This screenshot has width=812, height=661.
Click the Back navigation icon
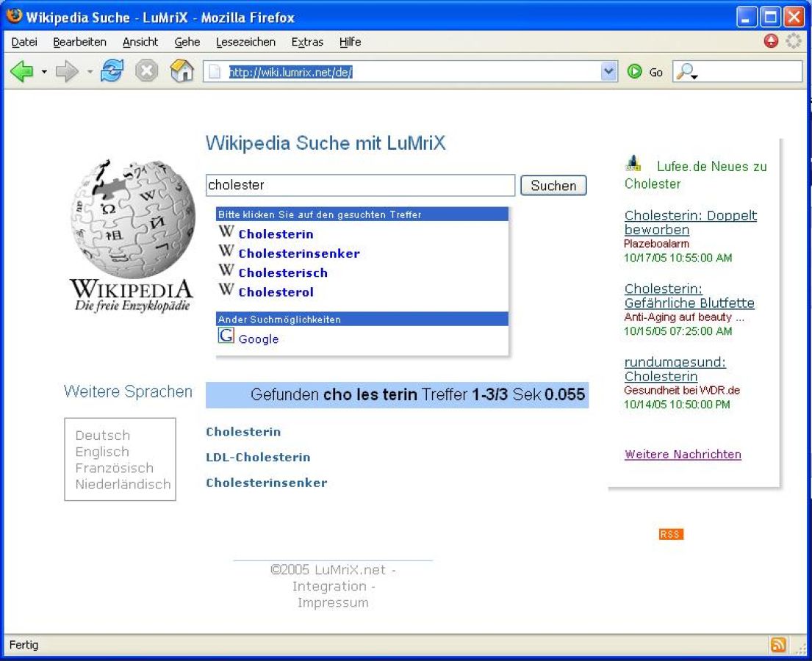[21, 70]
